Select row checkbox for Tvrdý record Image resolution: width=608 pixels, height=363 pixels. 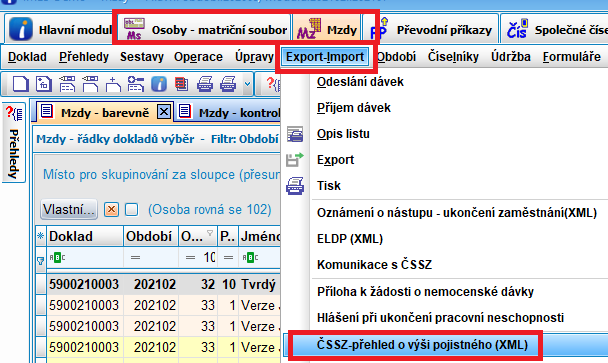[41, 284]
